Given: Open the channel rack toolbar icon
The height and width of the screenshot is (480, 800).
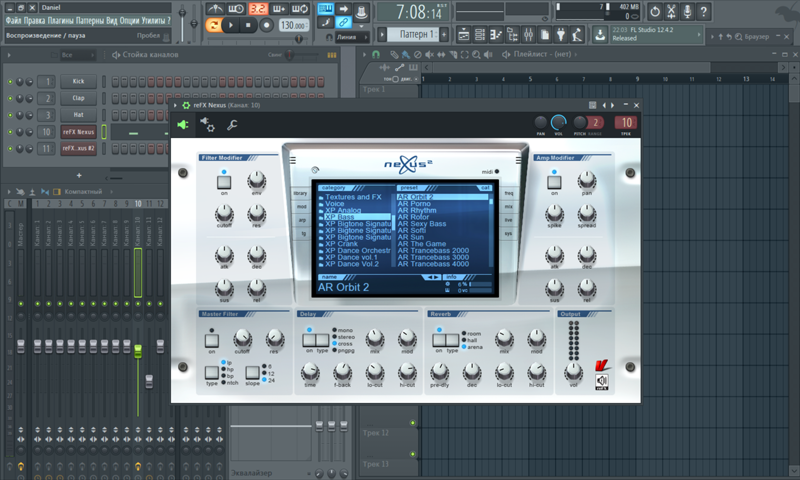Looking at the screenshot, I should 480,35.
